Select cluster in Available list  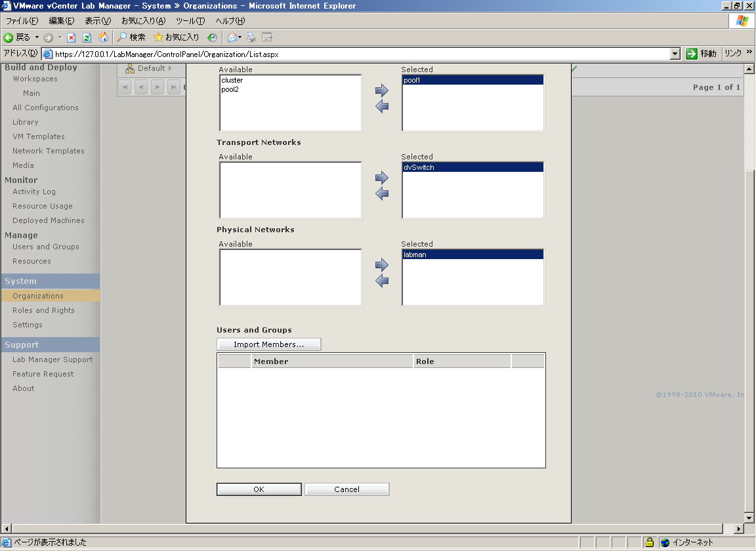pyautogui.click(x=290, y=80)
